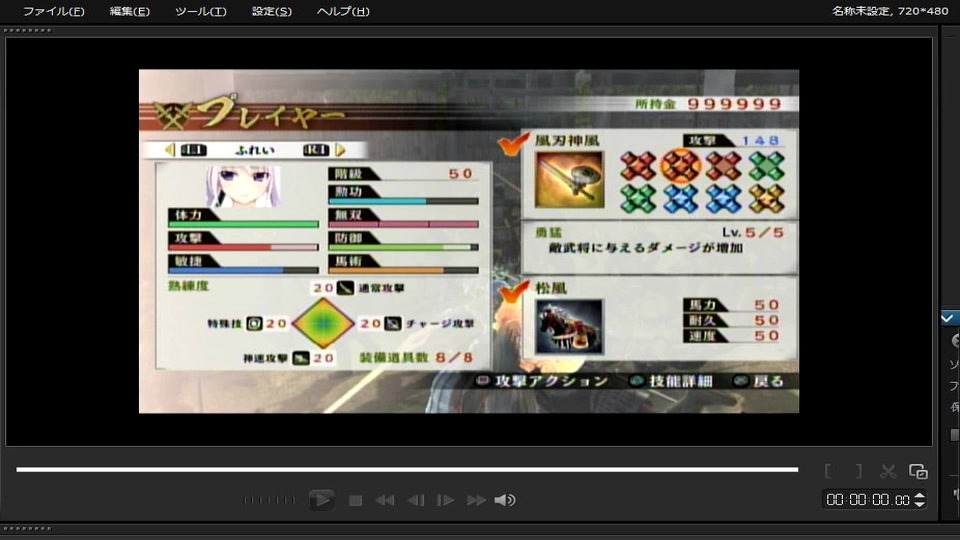
Task: Cut the clip with the scissors icon
Action: pos(888,471)
